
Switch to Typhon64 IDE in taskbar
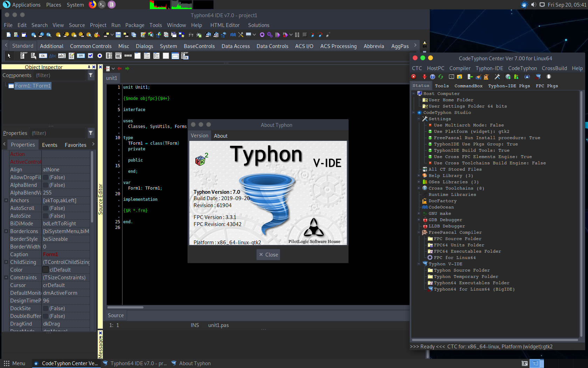(x=134, y=363)
